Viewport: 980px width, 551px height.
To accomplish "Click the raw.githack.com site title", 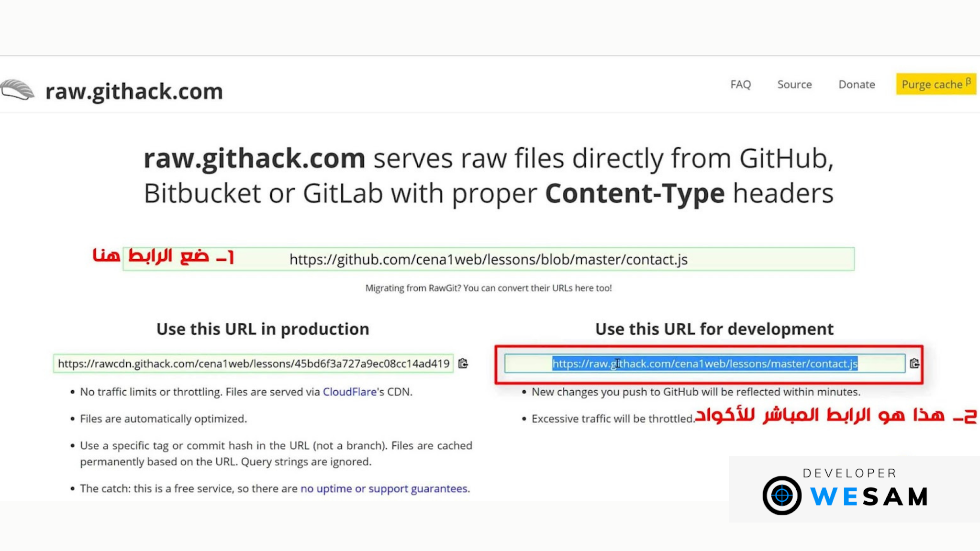I will coord(134,91).
